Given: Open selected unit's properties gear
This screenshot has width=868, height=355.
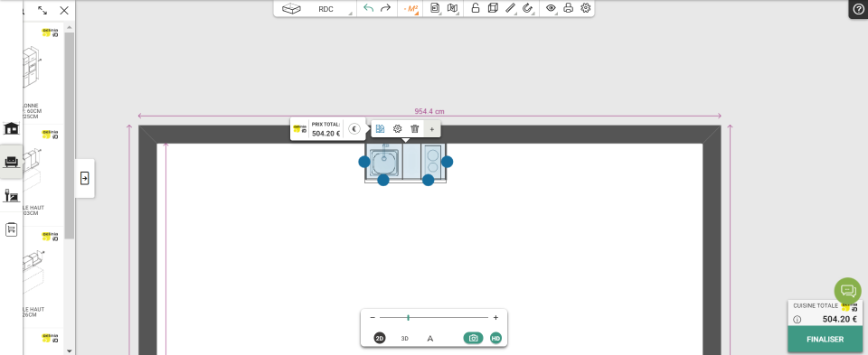Looking at the screenshot, I should [x=398, y=129].
